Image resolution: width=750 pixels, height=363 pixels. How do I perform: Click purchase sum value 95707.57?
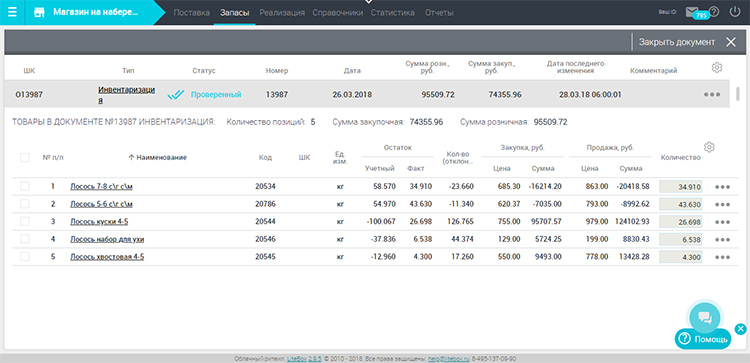[x=545, y=221]
